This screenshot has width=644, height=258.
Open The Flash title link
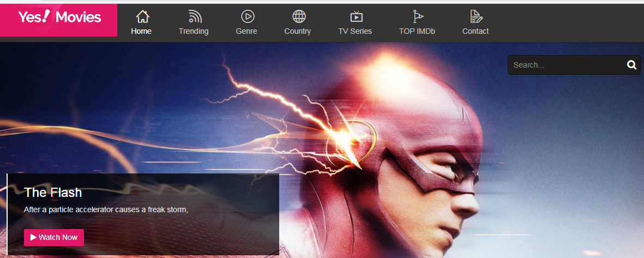coord(53,192)
